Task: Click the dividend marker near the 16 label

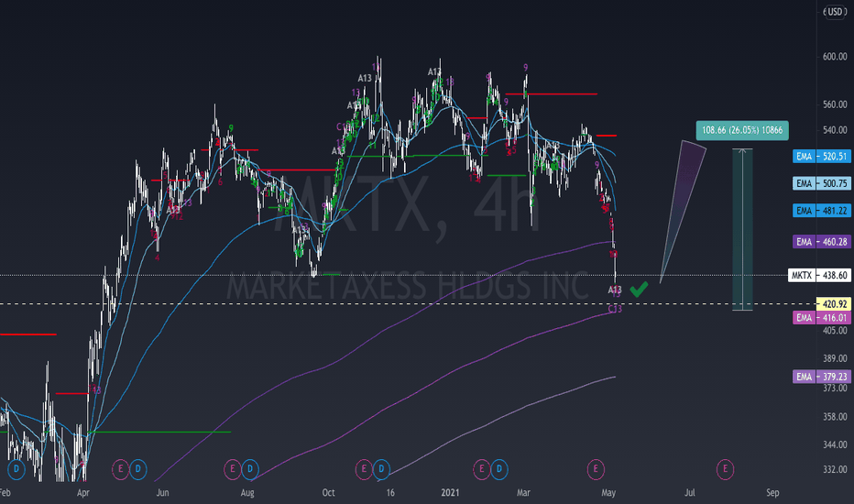Action: (381, 469)
